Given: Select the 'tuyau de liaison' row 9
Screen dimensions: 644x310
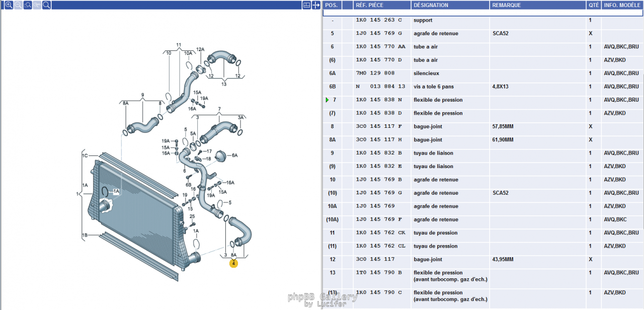Looking at the screenshot, I should (x=433, y=153).
